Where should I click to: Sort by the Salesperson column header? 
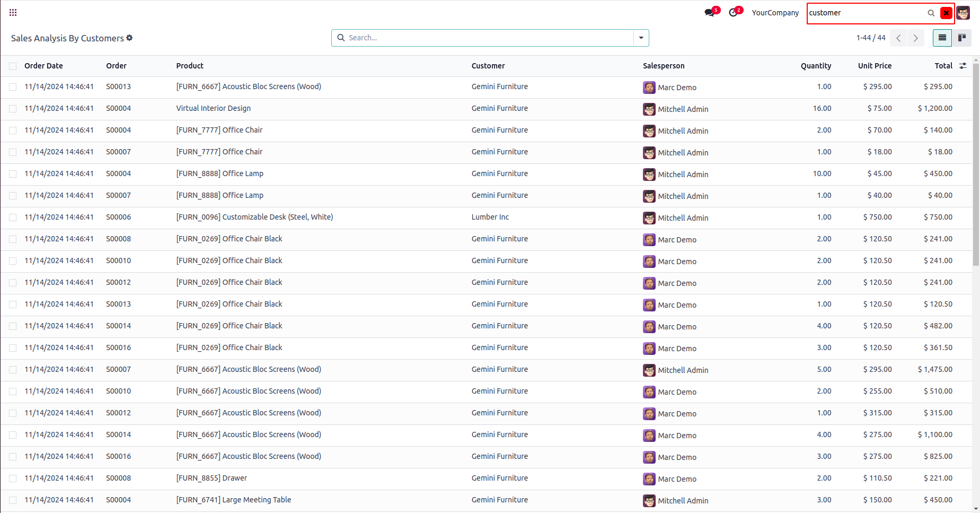click(664, 66)
